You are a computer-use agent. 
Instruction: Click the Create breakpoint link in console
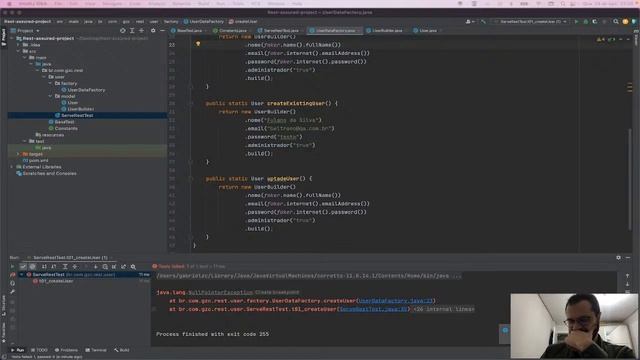[277, 292]
